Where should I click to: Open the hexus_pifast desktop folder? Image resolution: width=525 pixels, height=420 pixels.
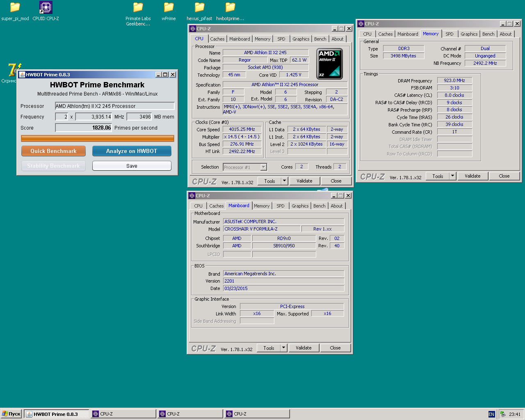coord(199,11)
